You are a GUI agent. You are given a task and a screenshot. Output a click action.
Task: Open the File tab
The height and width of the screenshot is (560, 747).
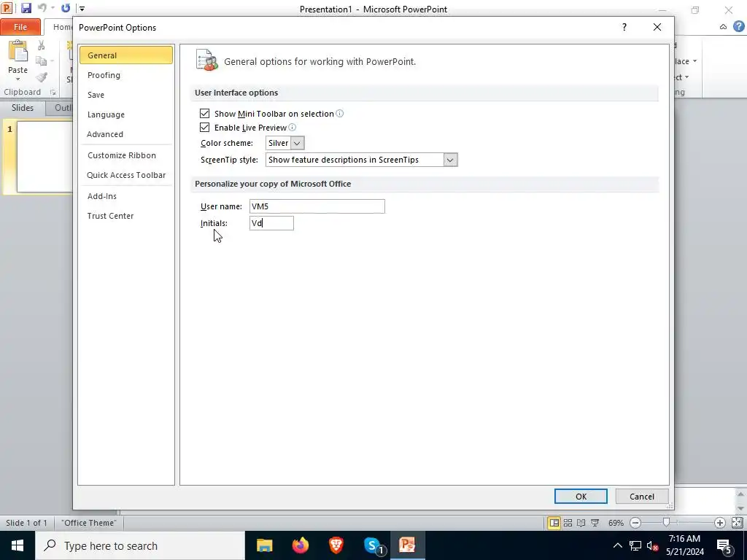20,27
